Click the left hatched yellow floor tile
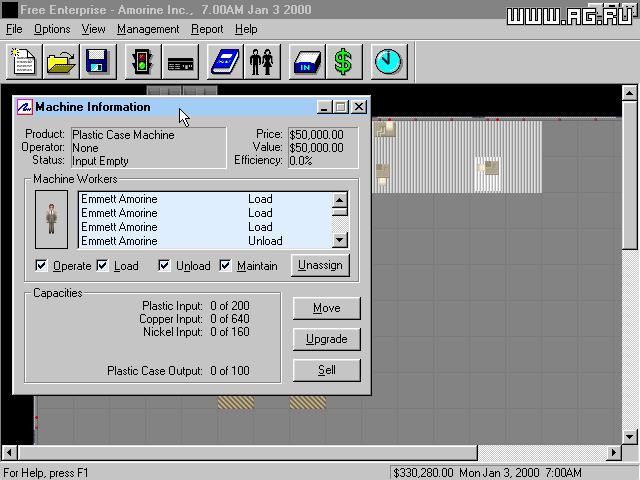This screenshot has width=640, height=480. coord(236,402)
